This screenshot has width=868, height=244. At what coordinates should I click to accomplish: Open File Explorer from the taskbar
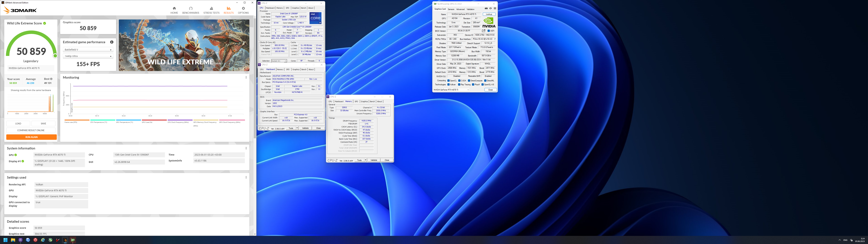[13, 240]
